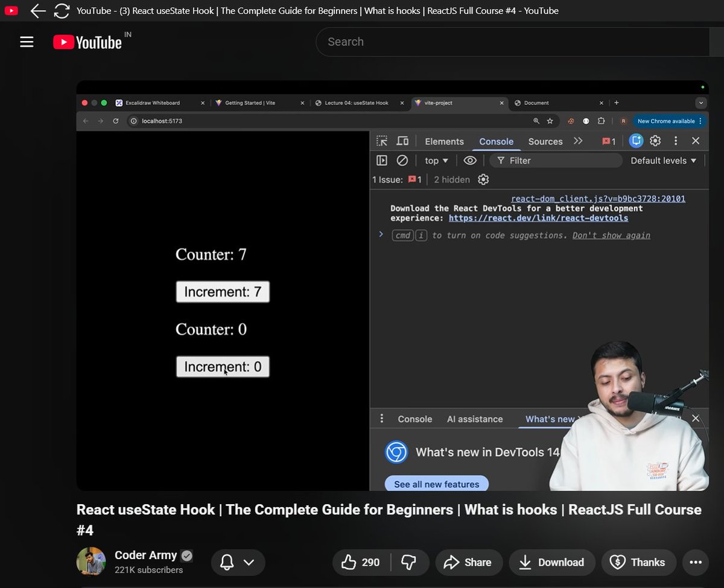Screen dimensions: 724x588
Task: Click the See all new features button
Action: click(x=436, y=484)
